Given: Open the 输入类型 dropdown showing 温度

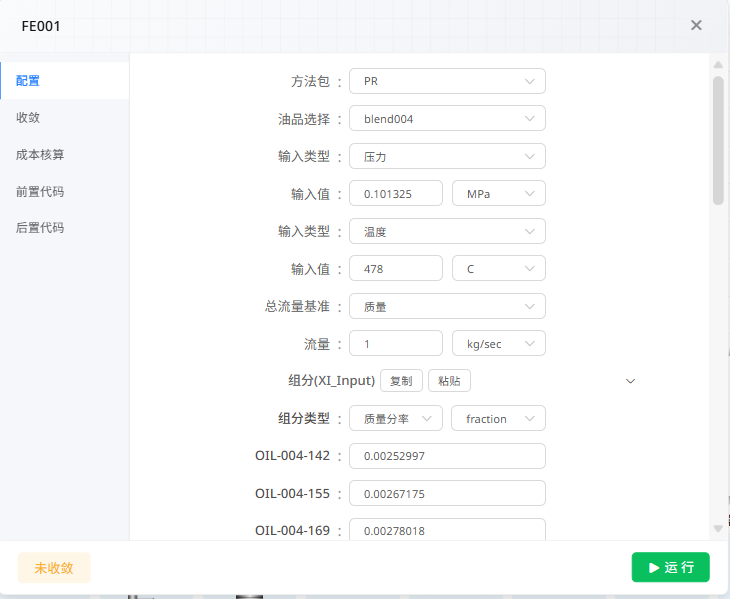Looking at the screenshot, I should click(x=447, y=231).
